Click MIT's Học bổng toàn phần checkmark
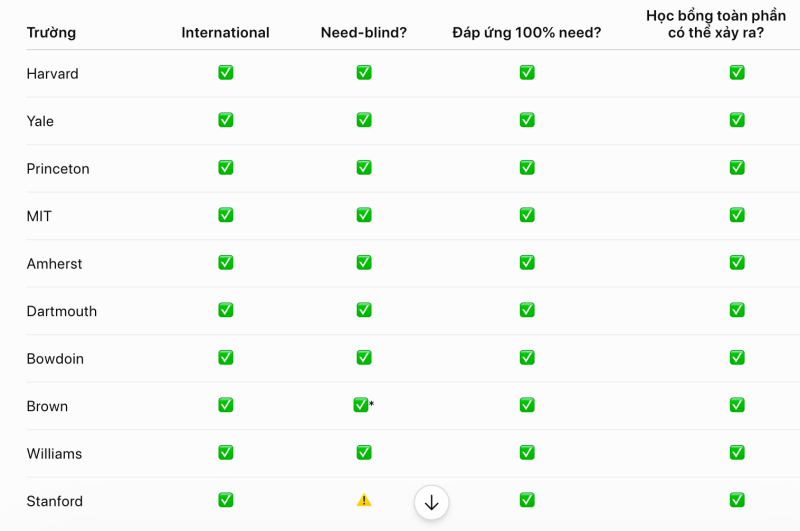This screenshot has width=800, height=531. pos(737,215)
